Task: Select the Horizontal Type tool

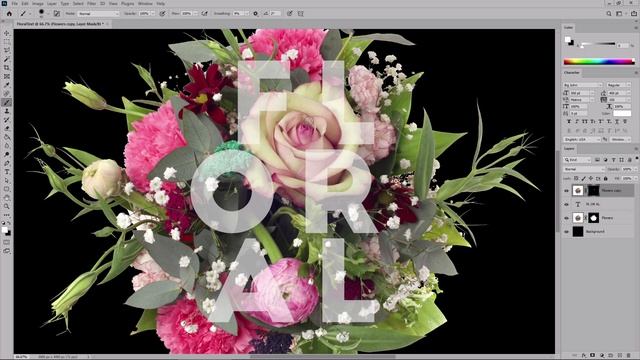Action: click(x=7, y=172)
